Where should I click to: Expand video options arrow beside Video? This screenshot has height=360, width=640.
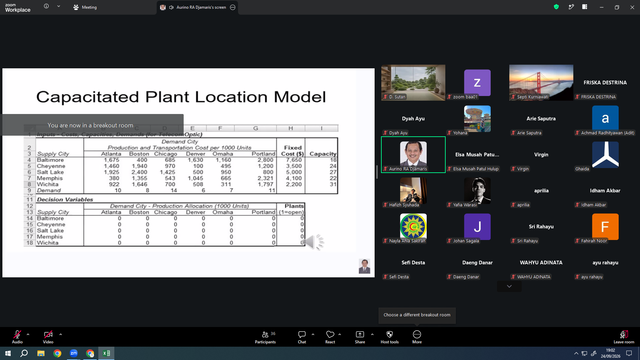point(60,334)
